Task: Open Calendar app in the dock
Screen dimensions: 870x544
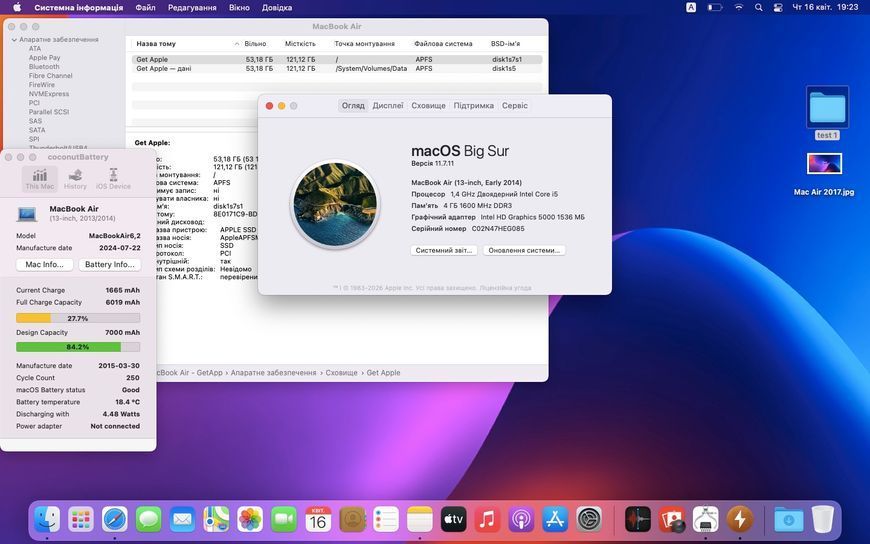Action: point(318,520)
